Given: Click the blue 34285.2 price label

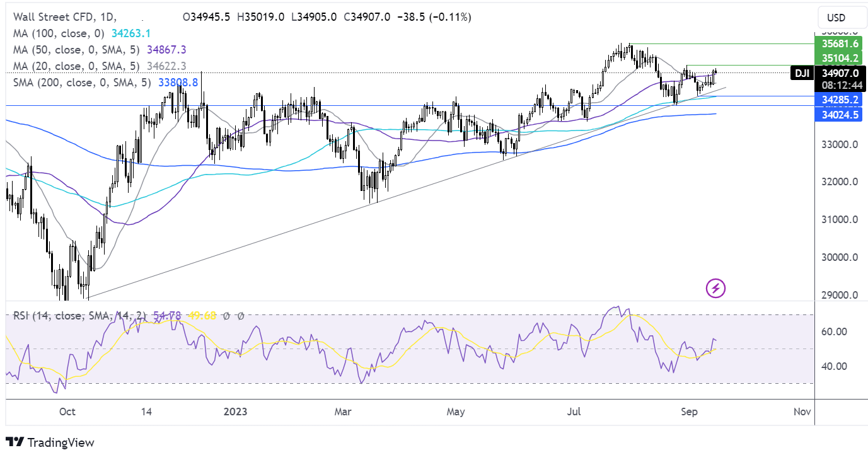Looking at the screenshot, I should click(838, 100).
